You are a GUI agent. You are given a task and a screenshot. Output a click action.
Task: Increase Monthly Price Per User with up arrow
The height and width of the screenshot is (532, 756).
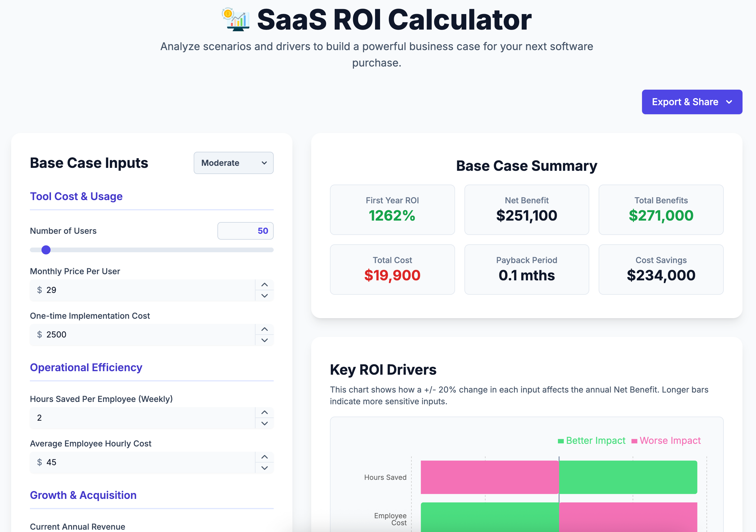point(264,285)
